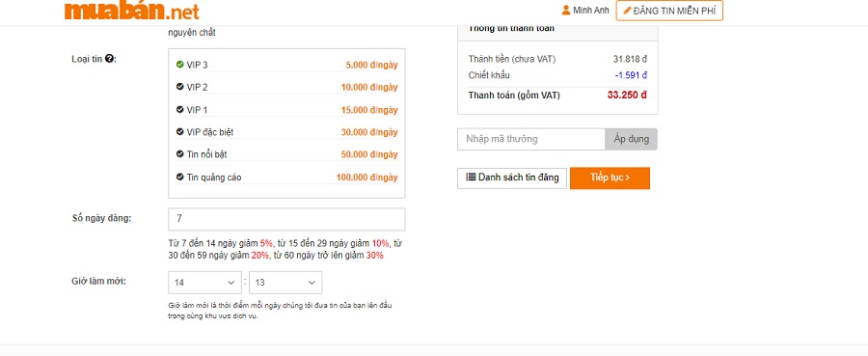Click the help question mark beside Loại tin
This screenshot has width=868, height=356.
110,59
